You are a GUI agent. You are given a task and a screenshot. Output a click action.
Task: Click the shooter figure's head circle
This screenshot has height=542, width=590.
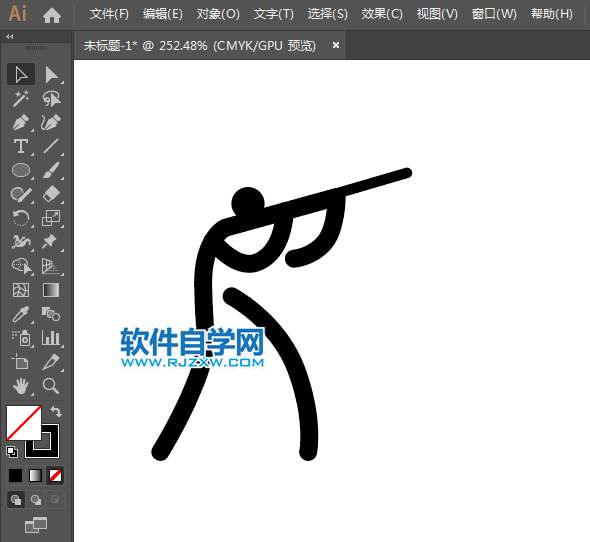[x=248, y=204]
